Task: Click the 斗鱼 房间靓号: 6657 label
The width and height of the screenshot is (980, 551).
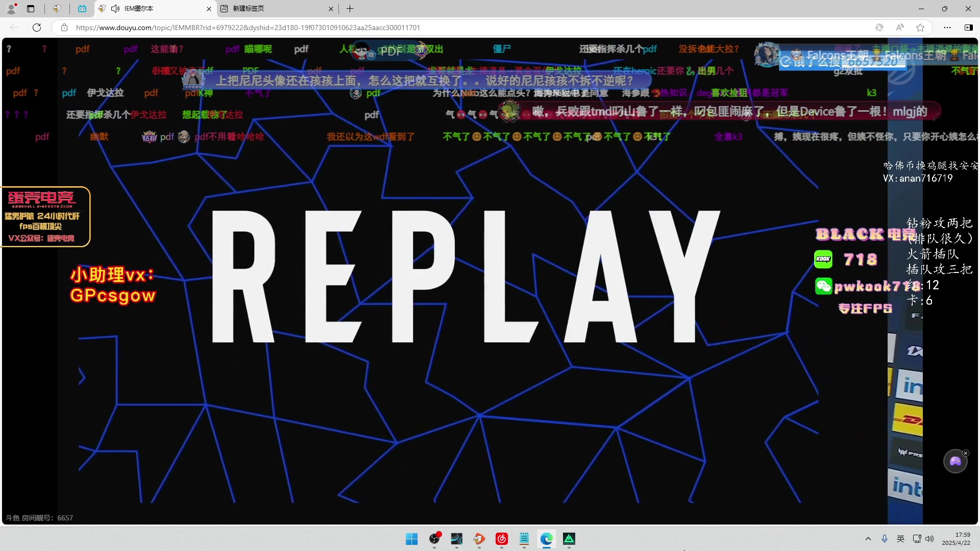Action: coord(39,518)
